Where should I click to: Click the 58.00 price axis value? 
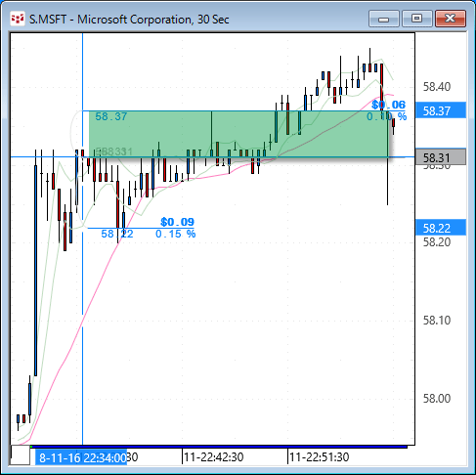pyautogui.click(x=437, y=399)
